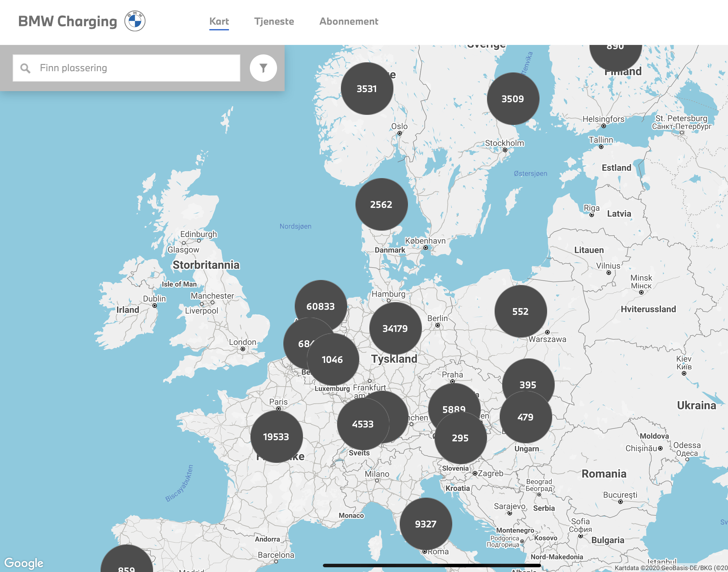
Task: Click the Storbritannia country label
Action: tap(206, 265)
